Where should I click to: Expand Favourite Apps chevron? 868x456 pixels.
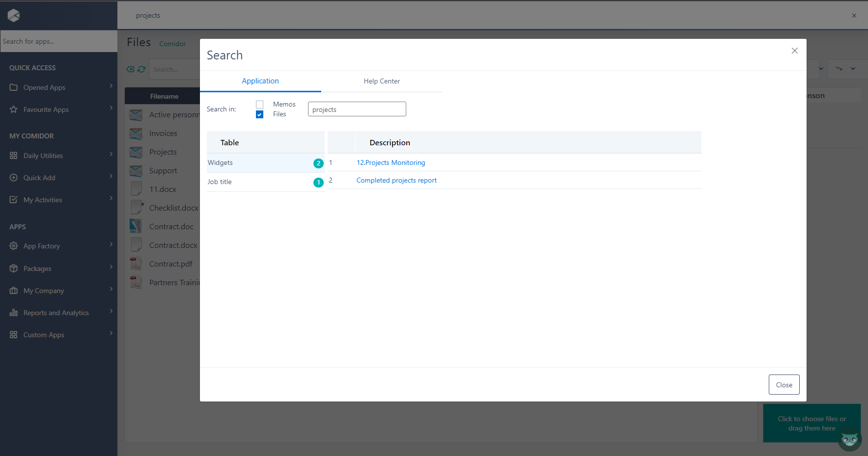(x=111, y=108)
